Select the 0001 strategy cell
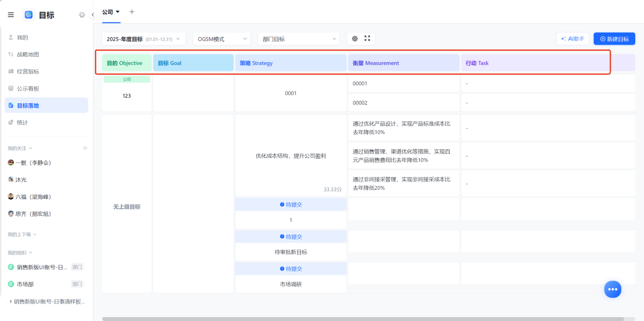The height and width of the screenshot is (321, 644). pyautogui.click(x=291, y=93)
